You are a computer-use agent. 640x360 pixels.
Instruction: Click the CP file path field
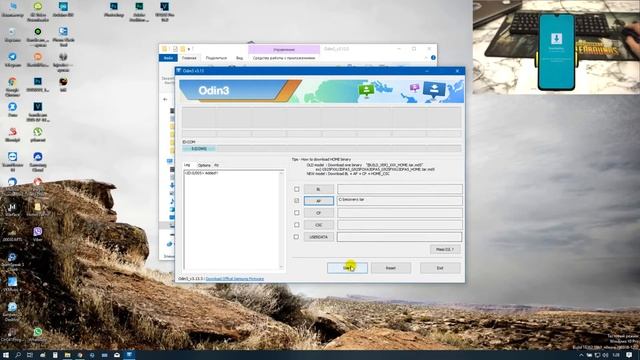[x=400, y=213]
